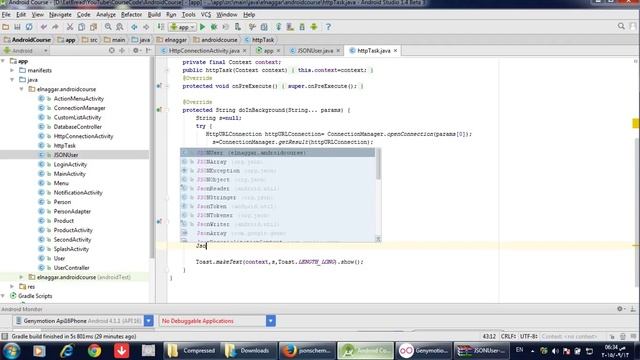Open the Android Monitor settings gear
Viewport: 640px width, 360px height.
[620, 309]
